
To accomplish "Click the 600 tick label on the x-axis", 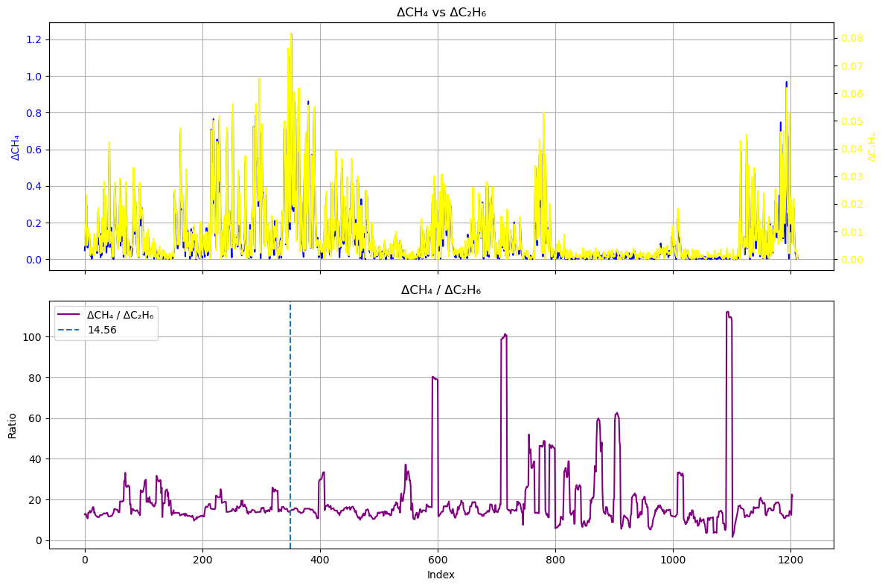I will [438, 560].
